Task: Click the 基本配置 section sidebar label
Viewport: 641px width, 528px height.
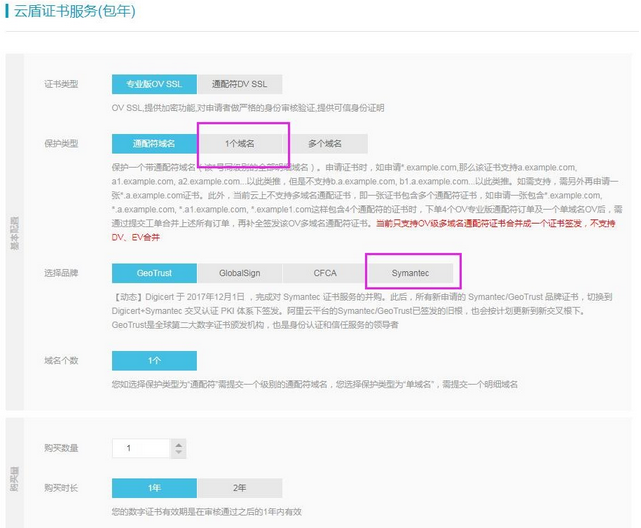Action: point(13,232)
